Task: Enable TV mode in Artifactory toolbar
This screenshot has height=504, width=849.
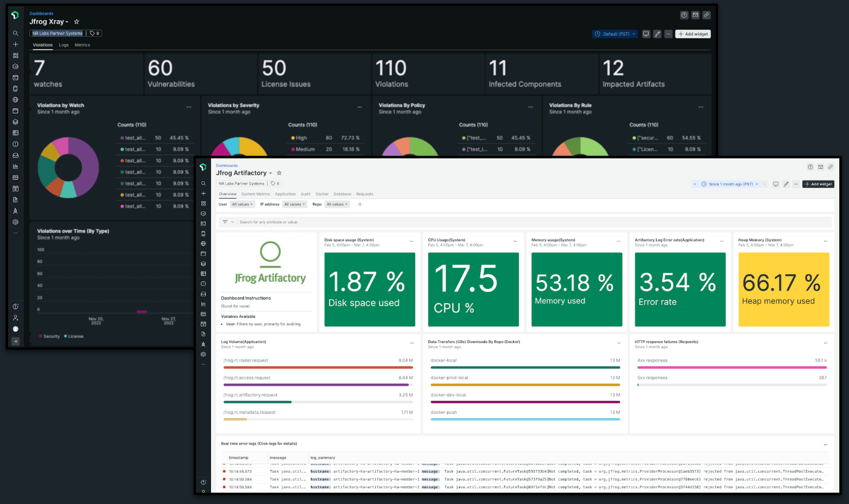Action: (x=775, y=184)
